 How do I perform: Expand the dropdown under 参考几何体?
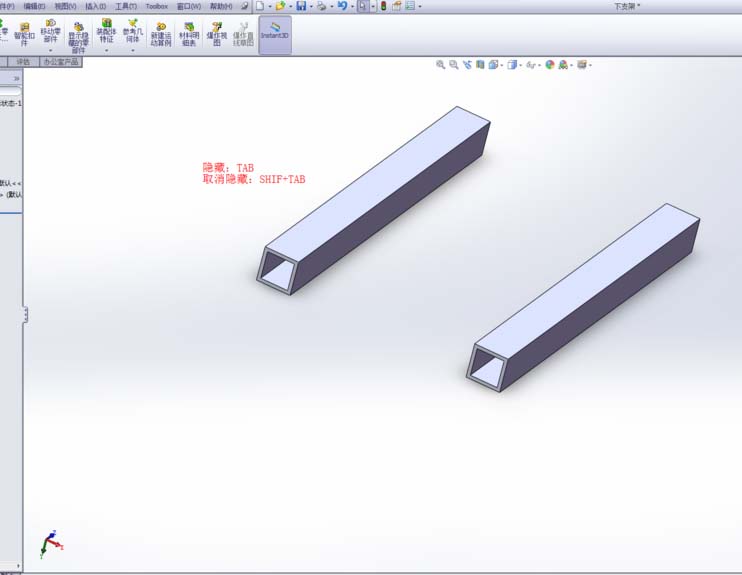(133, 50)
